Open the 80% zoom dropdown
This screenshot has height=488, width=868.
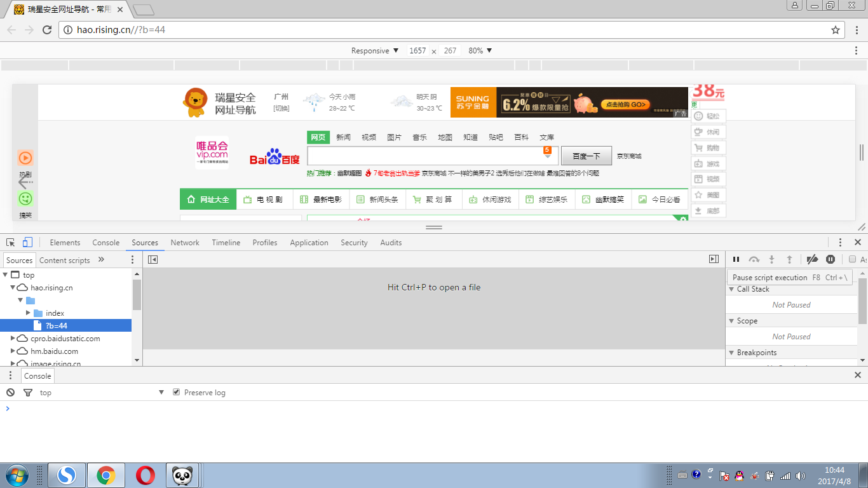pyautogui.click(x=480, y=50)
